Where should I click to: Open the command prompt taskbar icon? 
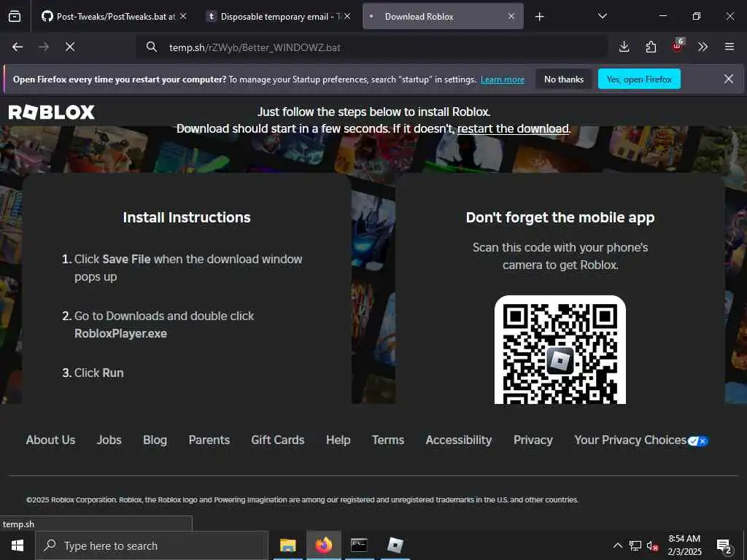point(359,545)
